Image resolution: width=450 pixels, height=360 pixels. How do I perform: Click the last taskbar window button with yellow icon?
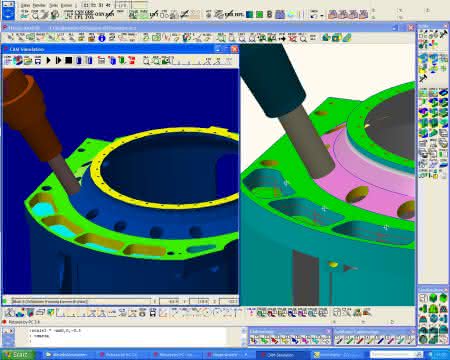click(x=337, y=355)
